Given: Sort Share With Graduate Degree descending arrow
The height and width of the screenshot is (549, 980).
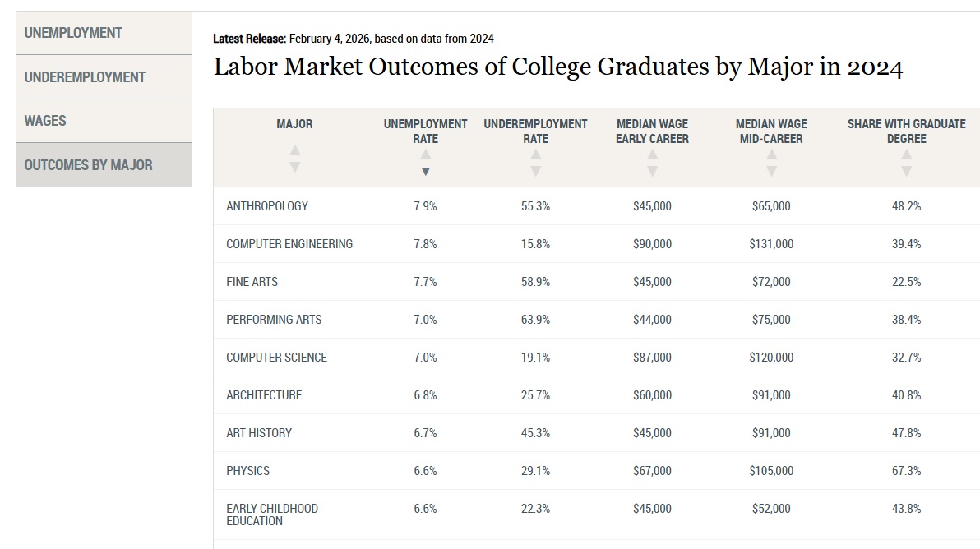Looking at the screenshot, I should click(907, 171).
